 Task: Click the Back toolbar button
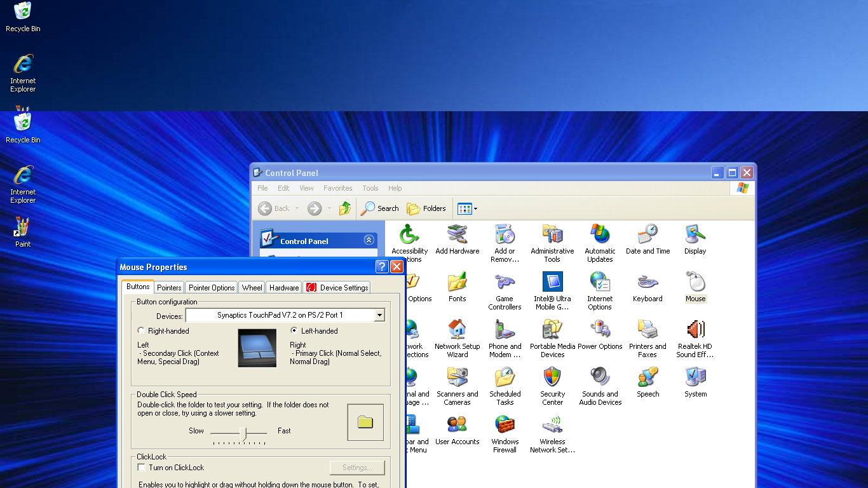click(275, 208)
